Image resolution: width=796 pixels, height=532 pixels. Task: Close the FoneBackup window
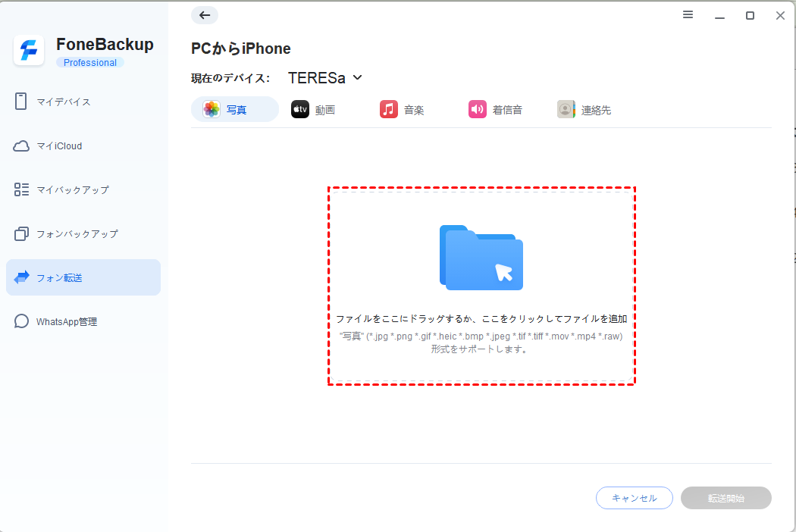coord(780,16)
